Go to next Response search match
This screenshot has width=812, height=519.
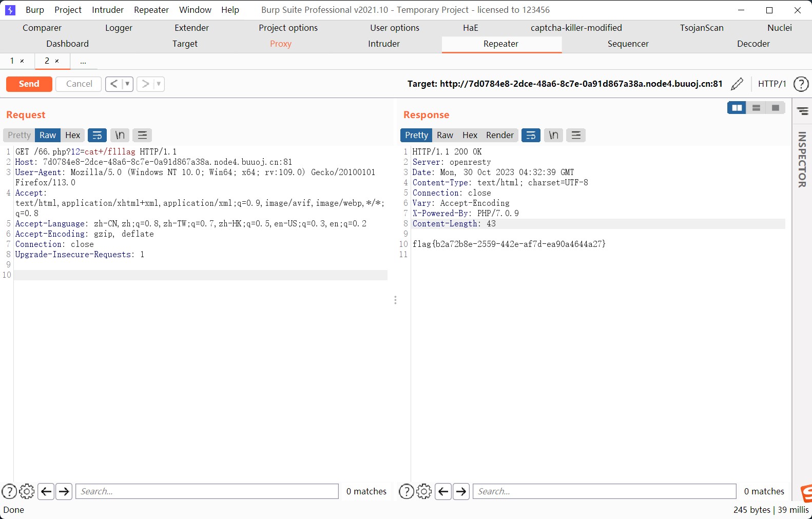tap(461, 491)
